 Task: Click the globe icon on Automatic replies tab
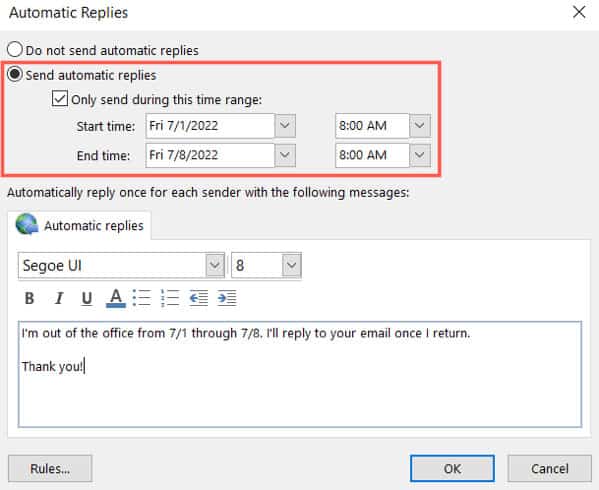(27, 224)
